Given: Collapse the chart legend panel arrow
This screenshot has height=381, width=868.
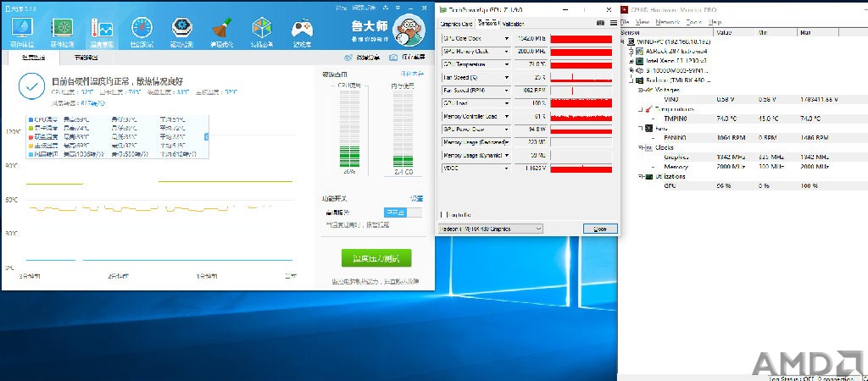Looking at the screenshot, I should 207,136.
